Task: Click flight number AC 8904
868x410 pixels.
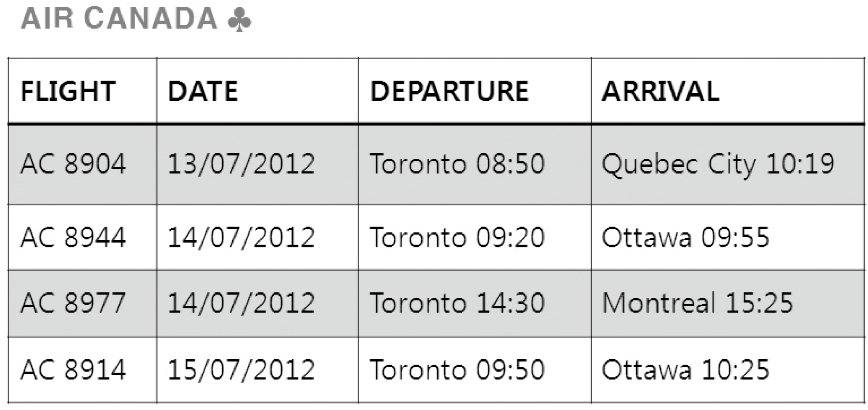Action: 73,164
